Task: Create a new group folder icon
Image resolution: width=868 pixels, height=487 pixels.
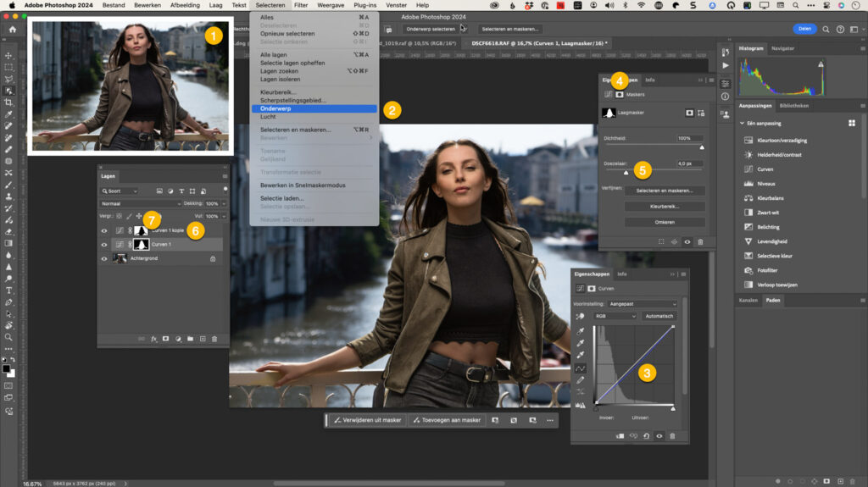Action: click(x=190, y=339)
